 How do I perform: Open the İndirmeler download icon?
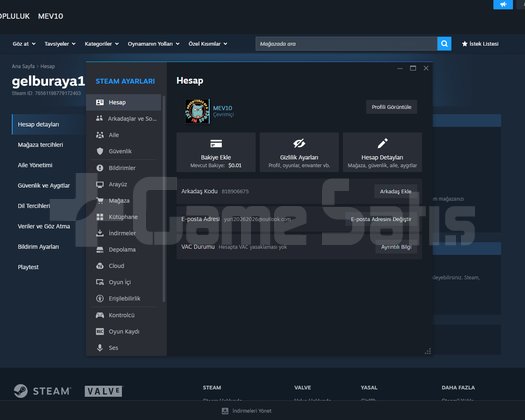coord(100,233)
